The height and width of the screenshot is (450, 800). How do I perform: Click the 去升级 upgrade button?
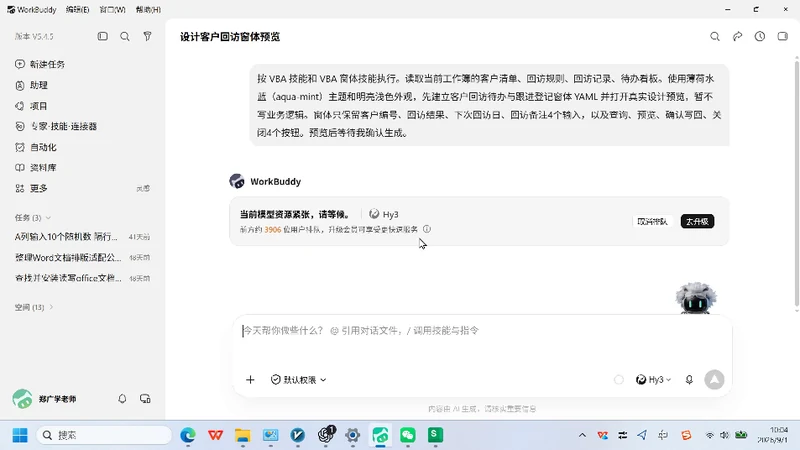pyautogui.click(x=697, y=221)
